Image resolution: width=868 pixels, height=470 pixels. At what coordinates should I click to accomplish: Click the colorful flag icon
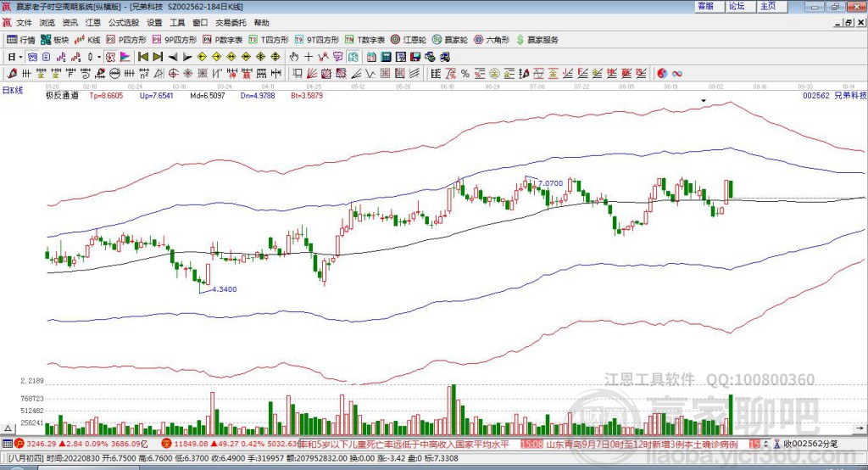coord(125,57)
